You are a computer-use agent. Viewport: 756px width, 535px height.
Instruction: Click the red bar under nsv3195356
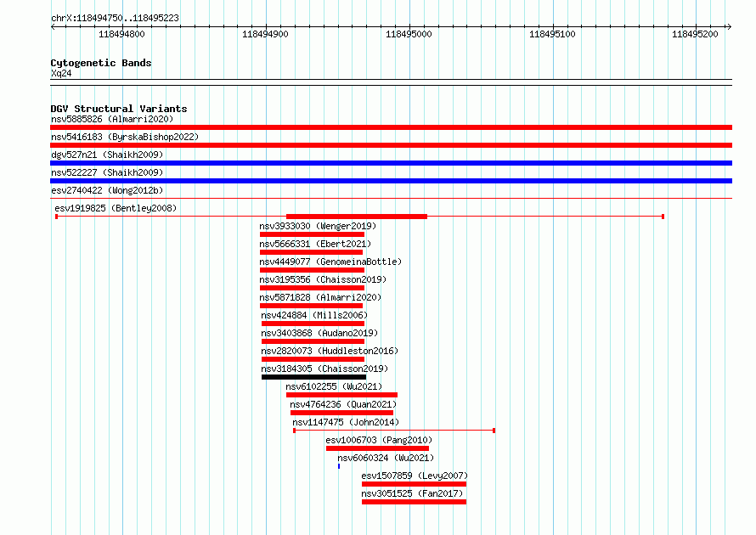[x=312, y=288]
